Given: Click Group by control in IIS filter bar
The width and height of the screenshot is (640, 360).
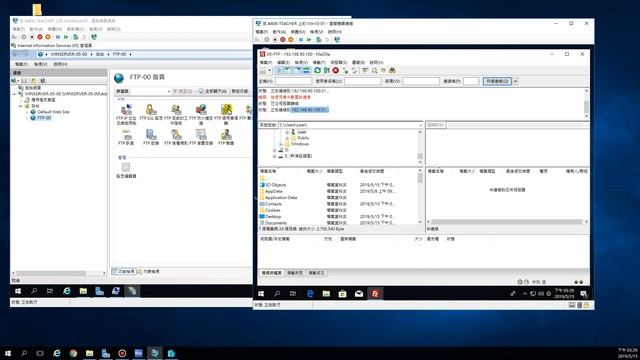Looking at the screenshot, I should pyautogui.click(x=240, y=91).
